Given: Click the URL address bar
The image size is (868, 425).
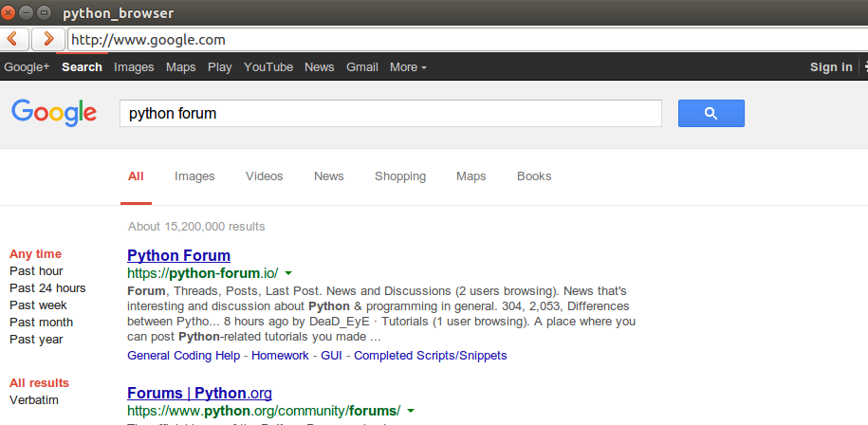Looking at the screenshot, I should tap(465, 40).
